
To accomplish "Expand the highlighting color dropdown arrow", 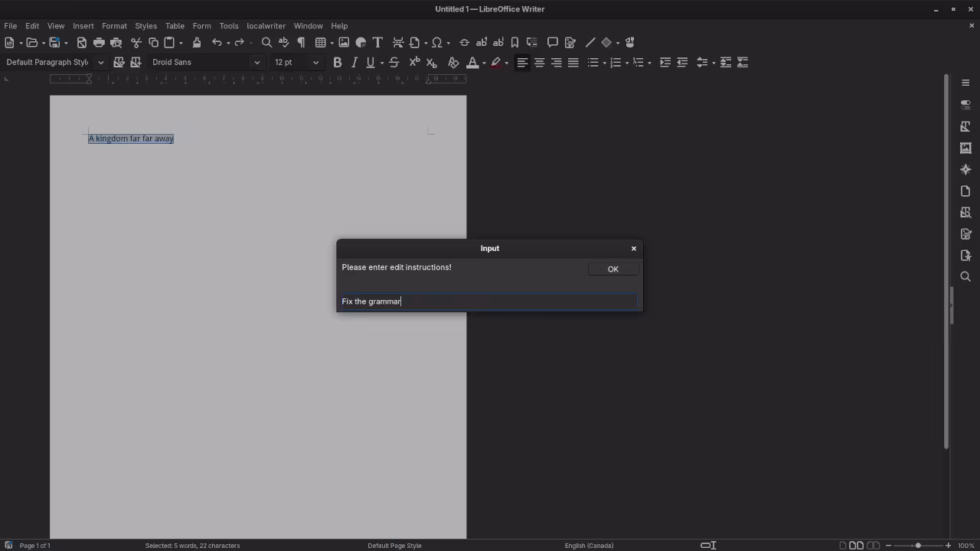I will [x=505, y=62].
